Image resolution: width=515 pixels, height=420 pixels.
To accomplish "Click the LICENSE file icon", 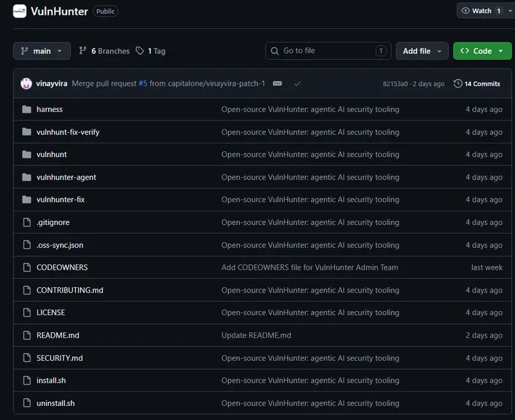I will (27, 312).
